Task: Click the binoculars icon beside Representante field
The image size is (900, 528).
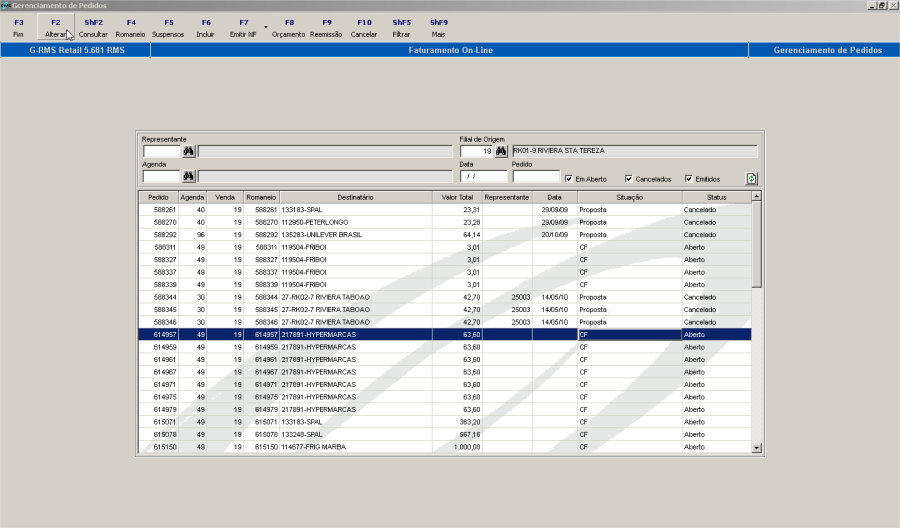Action: (188, 152)
